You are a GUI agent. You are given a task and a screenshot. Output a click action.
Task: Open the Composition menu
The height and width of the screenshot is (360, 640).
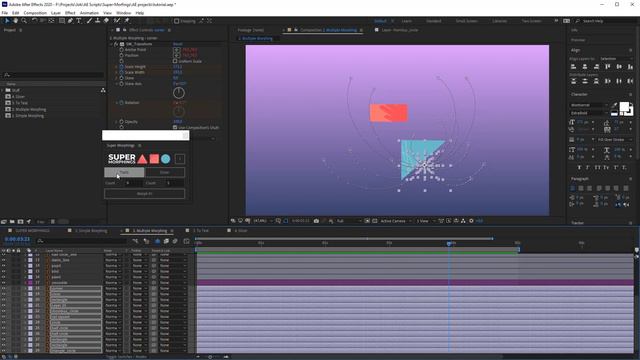[35, 13]
